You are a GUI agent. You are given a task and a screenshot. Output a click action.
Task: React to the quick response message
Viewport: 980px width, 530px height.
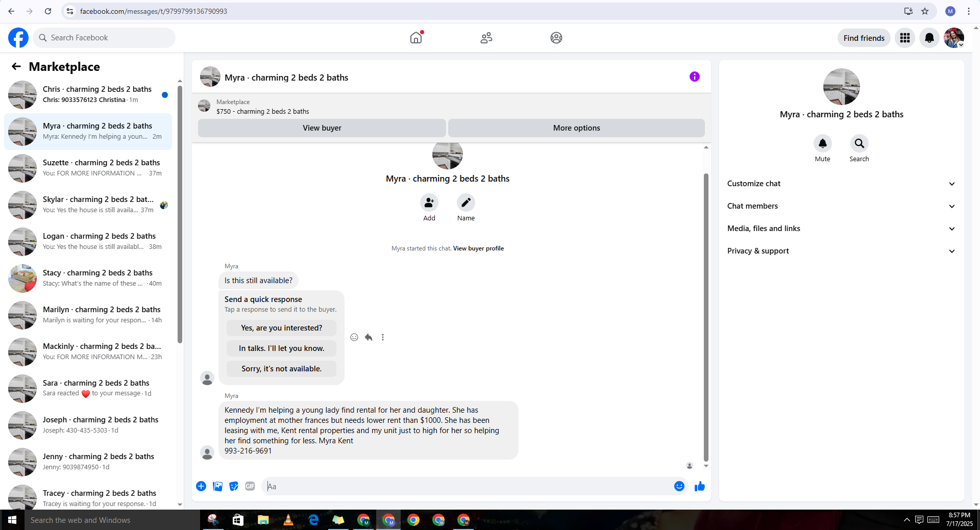pos(354,337)
